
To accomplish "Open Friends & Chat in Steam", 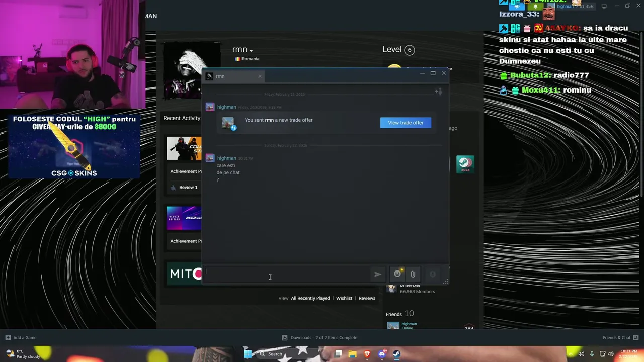I will (621, 338).
